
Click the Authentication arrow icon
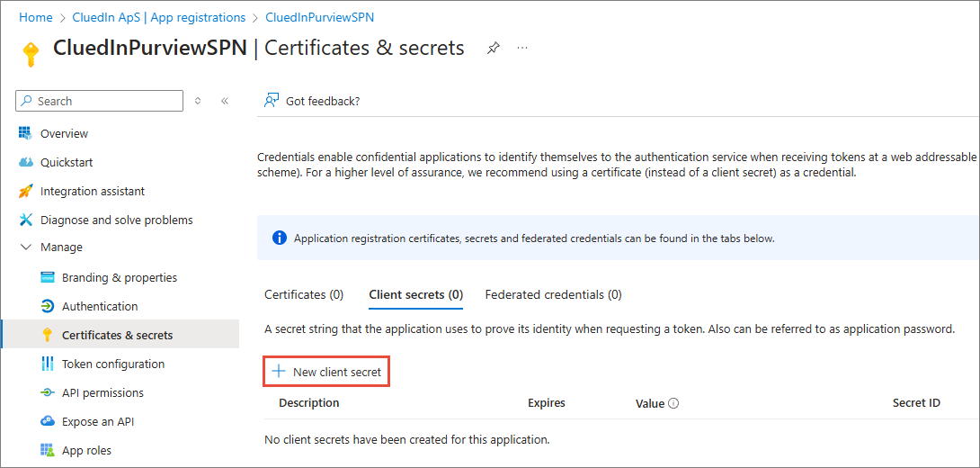[47, 306]
